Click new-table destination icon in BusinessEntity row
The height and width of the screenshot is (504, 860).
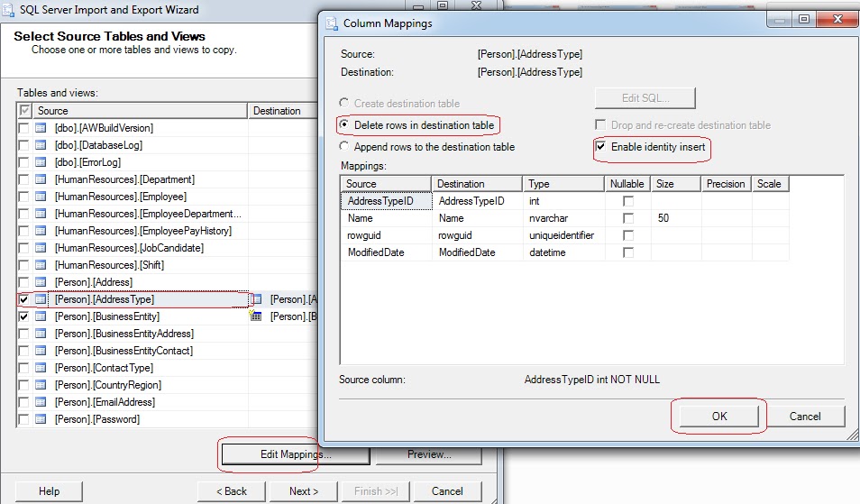(x=256, y=316)
